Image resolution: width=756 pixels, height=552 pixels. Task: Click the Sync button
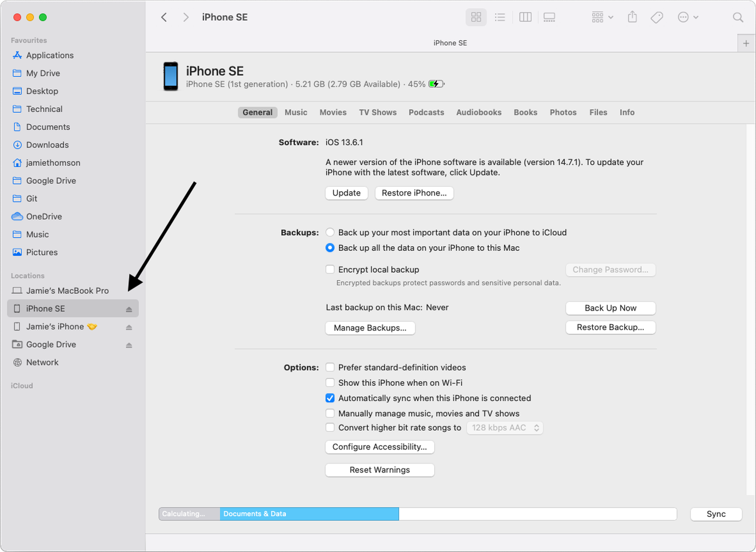pyautogui.click(x=716, y=514)
